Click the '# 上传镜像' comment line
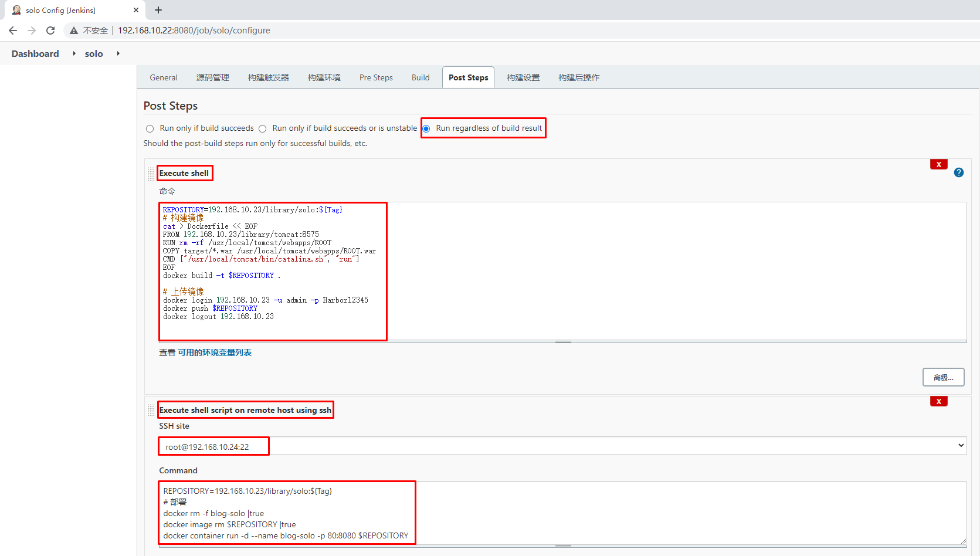The width and height of the screenshot is (980, 556). pyautogui.click(x=184, y=291)
